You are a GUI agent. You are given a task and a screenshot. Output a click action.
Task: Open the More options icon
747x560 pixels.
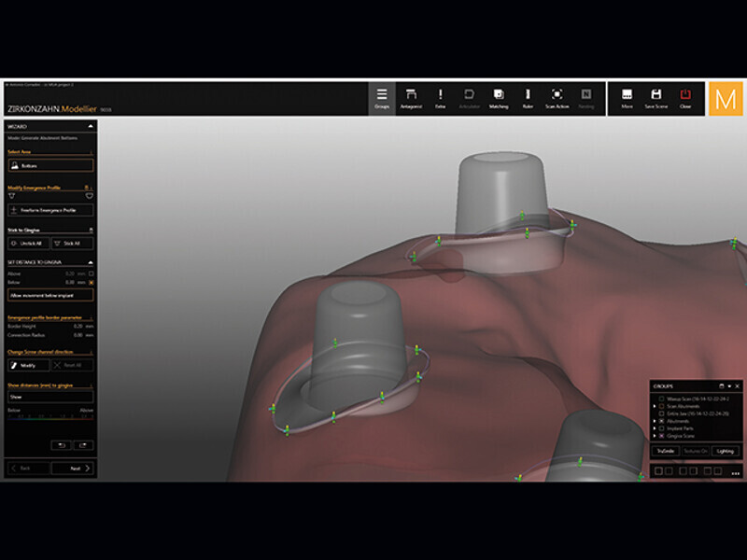[x=627, y=97]
